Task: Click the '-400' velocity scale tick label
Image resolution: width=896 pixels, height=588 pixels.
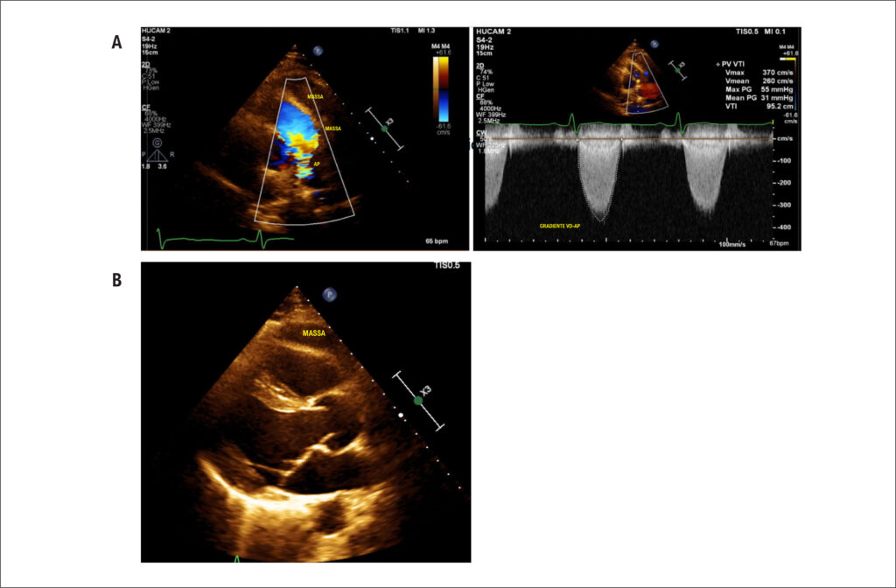Action: 784,227
